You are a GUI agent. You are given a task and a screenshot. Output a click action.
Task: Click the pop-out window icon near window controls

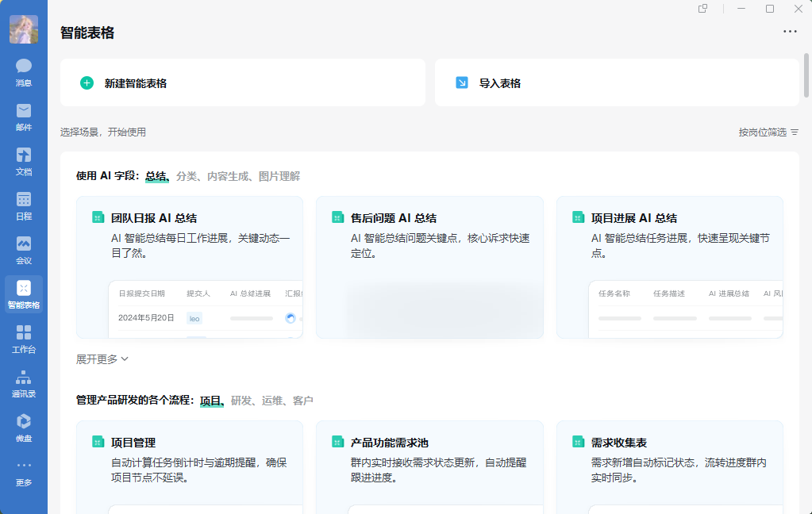pyautogui.click(x=702, y=9)
